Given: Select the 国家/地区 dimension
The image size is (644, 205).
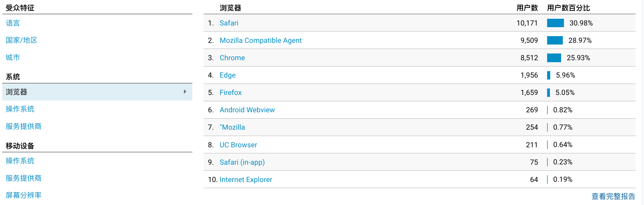Looking at the screenshot, I should click(21, 40).
